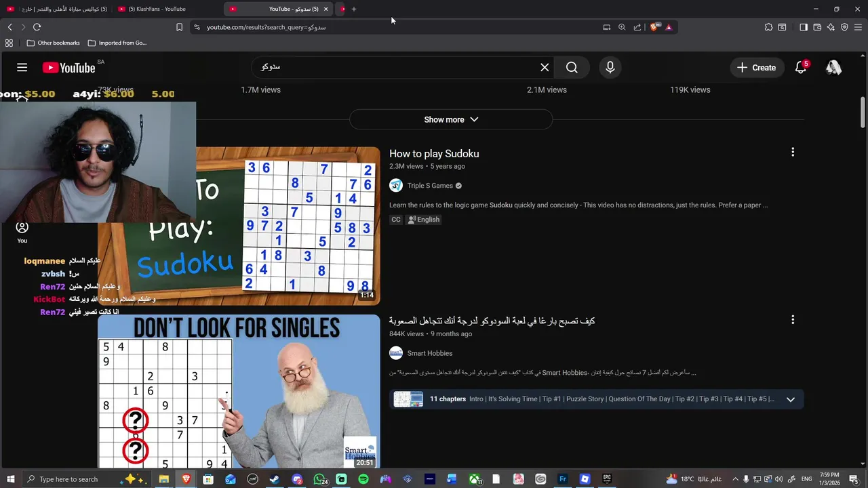Open the apps grid in bookmarks bar

pyautogui.click(x=9, y=43)
